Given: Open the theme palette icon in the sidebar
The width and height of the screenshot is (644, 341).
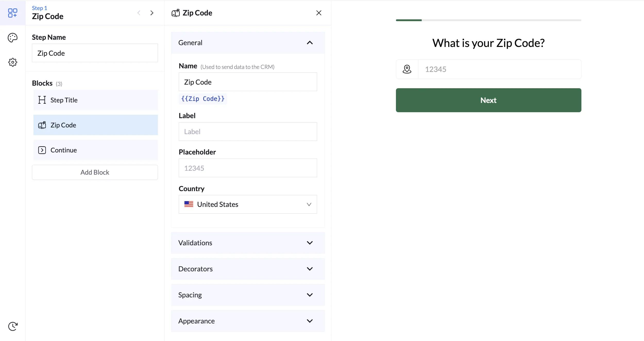Looking at the screenshot, I should click(13, 38).
